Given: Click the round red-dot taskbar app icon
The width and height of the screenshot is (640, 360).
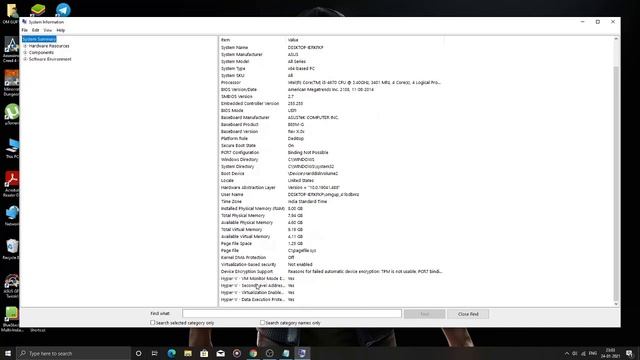Looking at the screenshot, I should (x=237, y=353).
